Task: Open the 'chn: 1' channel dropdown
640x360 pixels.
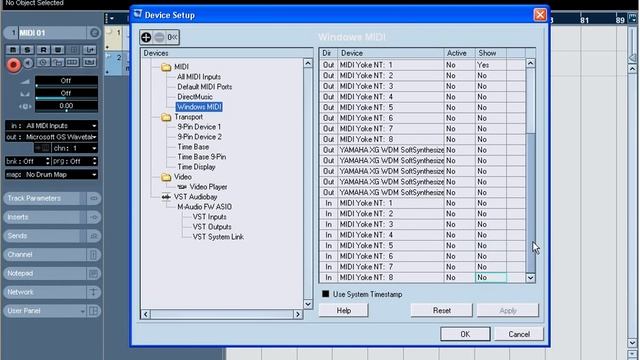Action: (75, 148)
